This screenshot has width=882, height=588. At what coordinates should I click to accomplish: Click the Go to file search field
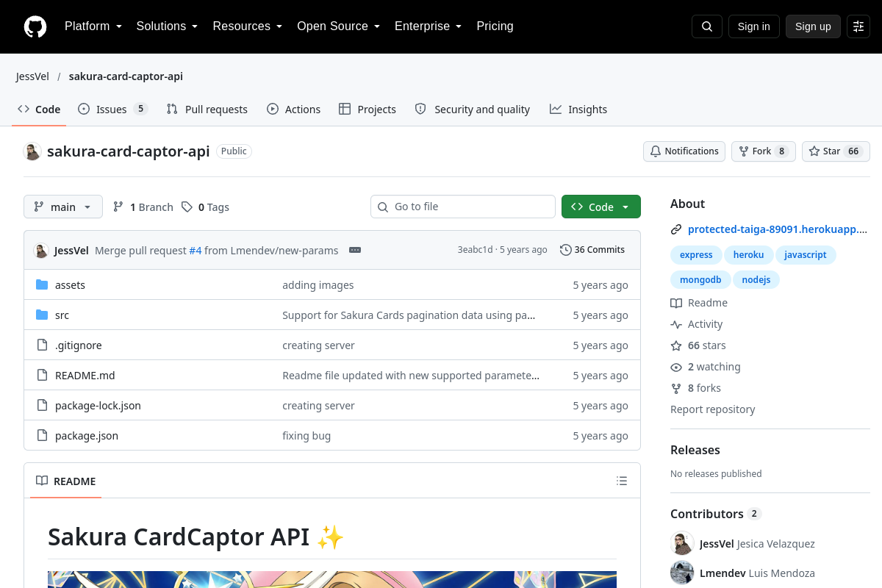pyautogui.click(x=463, y=207)
